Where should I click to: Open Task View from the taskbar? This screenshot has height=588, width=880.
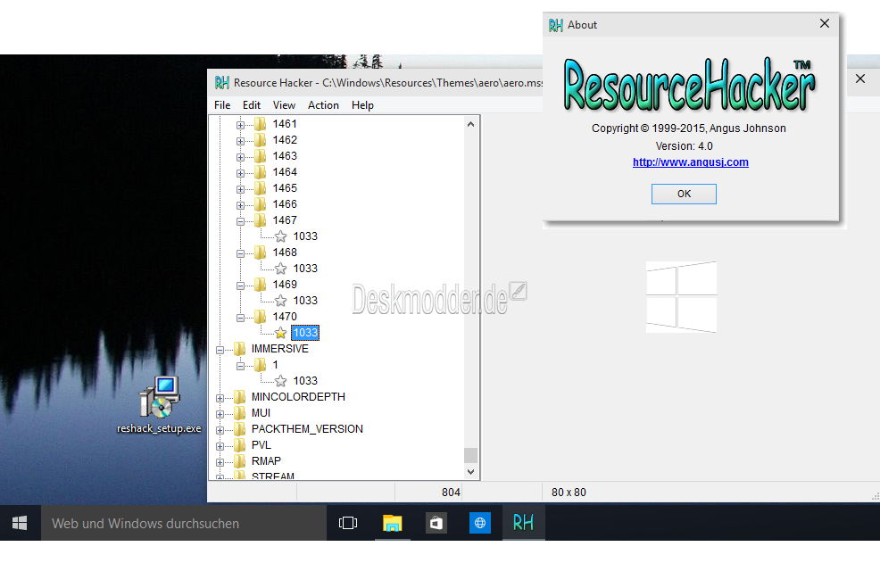tap(348, 523)
